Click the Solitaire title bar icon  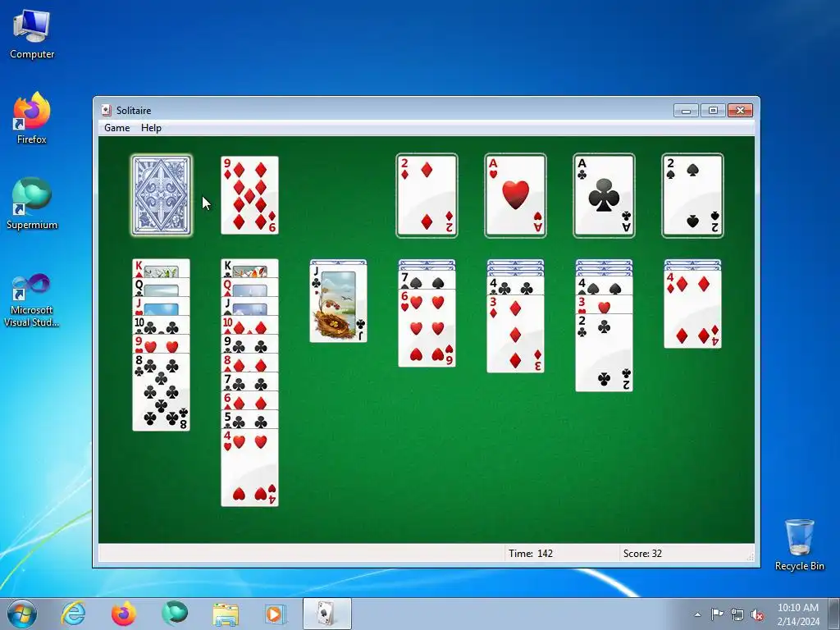[107, 111]
